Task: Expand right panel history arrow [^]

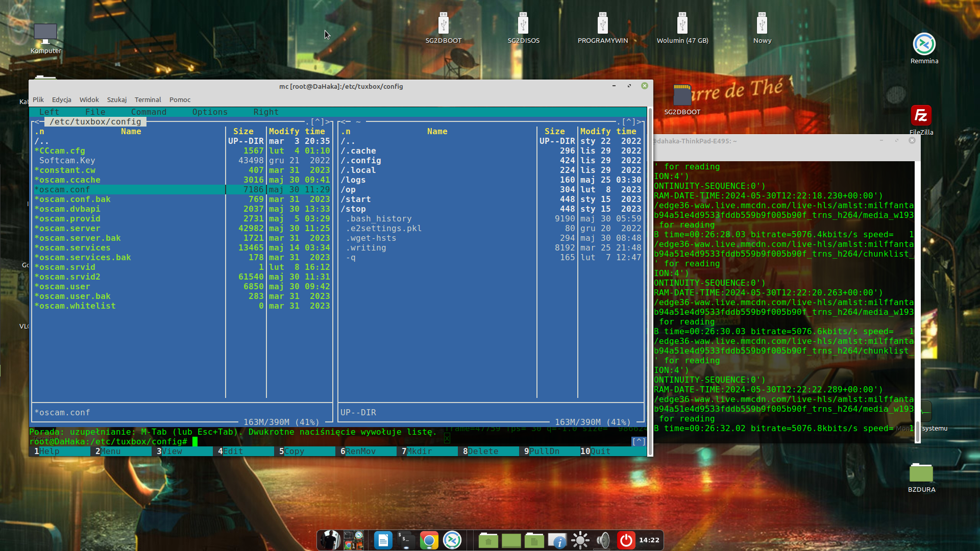Action: click(628, 122)
